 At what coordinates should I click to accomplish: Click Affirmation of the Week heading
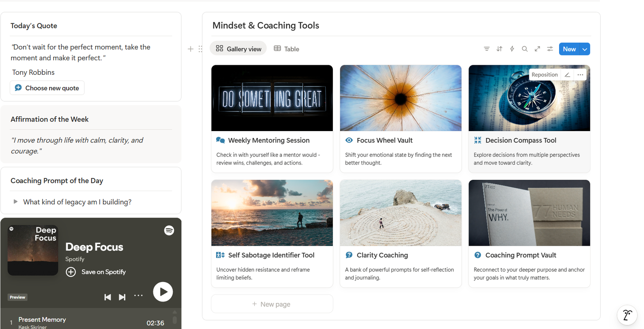point(50,119)
